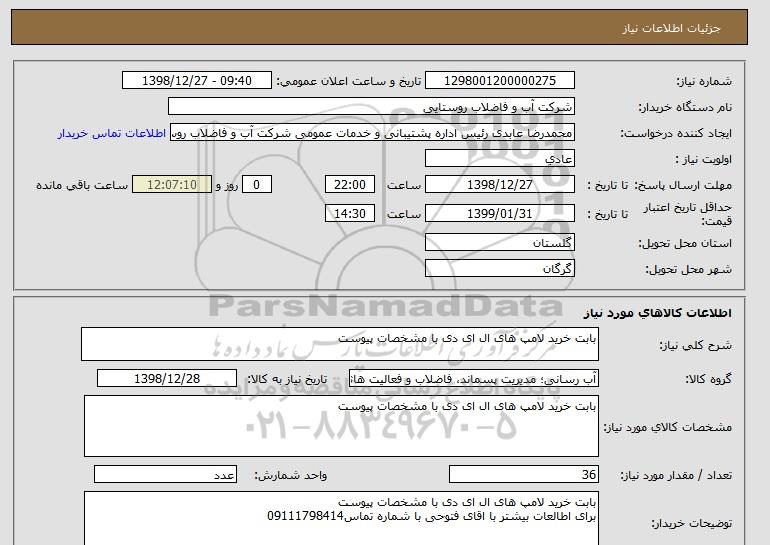Open the buyer contact info link

pos(111,134)
